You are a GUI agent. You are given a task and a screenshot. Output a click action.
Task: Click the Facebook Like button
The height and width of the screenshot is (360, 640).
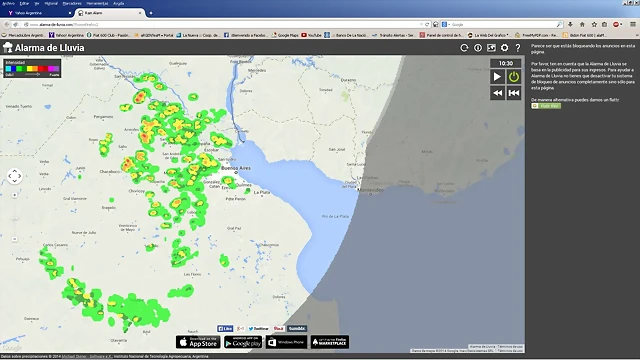(x=225, y=329)
